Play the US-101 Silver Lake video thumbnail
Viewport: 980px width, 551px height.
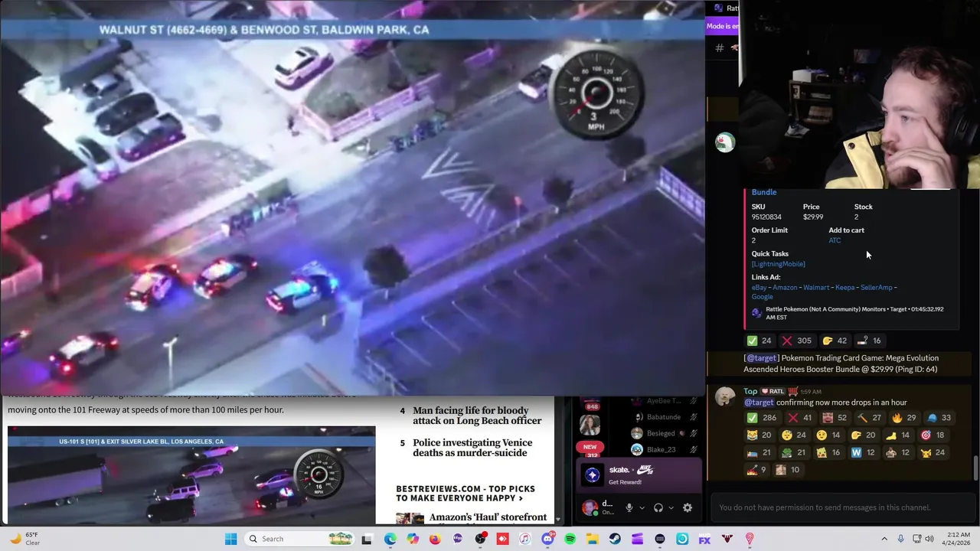point(191,475)
